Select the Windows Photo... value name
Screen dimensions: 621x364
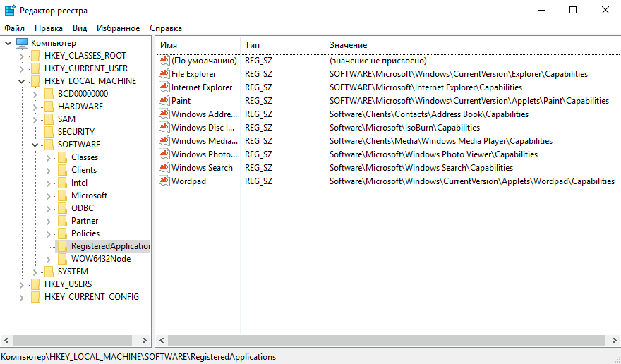pyautogui.click(x=204, y=154)
